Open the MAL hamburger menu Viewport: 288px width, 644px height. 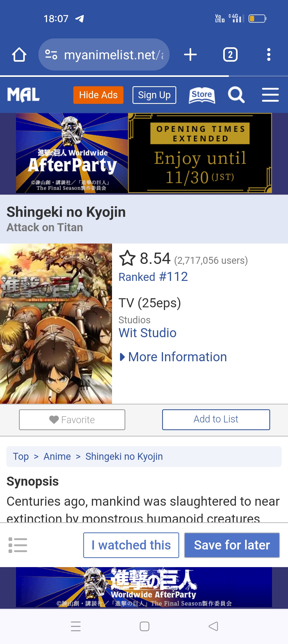270,95
